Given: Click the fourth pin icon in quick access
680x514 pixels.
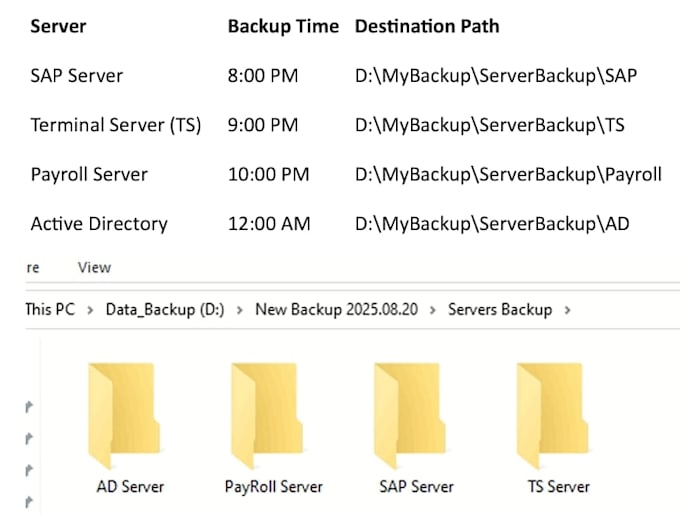Looking at the screenshot, I should coord(29,502).
